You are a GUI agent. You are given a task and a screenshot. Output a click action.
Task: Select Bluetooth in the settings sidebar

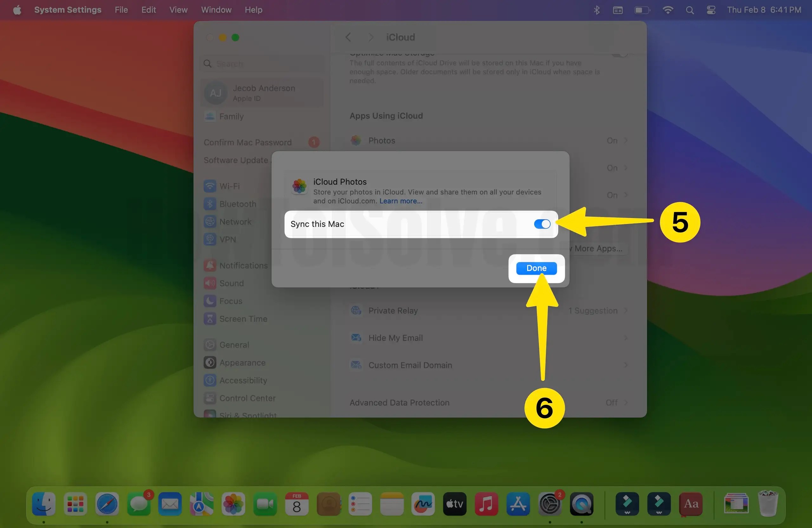coord(238,204)
